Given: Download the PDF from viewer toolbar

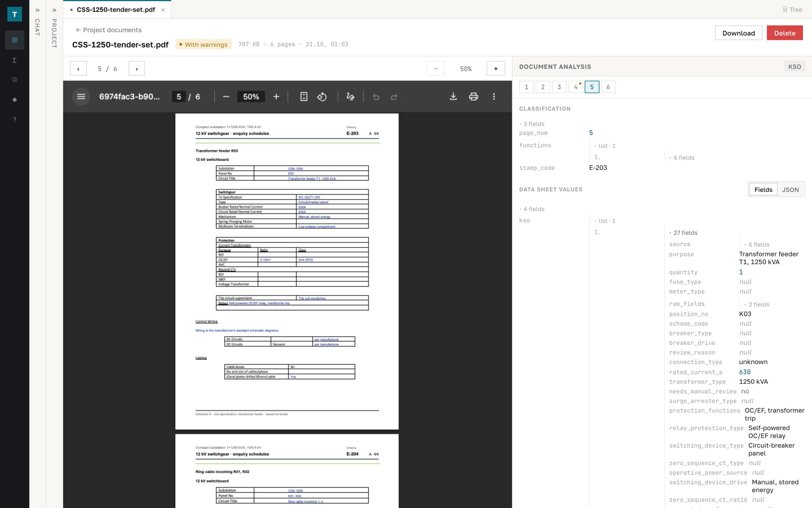Looking at the screenshot, I should coord(453,97).
